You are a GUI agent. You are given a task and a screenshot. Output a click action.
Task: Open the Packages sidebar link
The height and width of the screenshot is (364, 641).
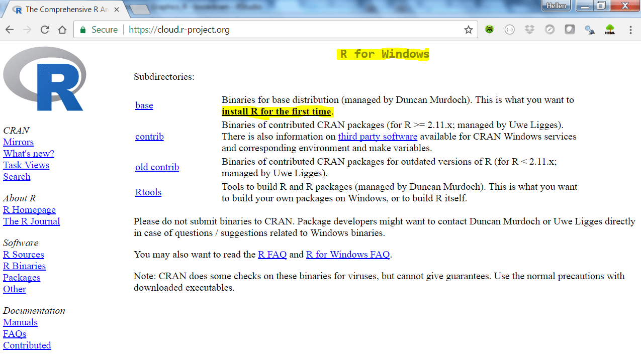[x=22, y=278]
